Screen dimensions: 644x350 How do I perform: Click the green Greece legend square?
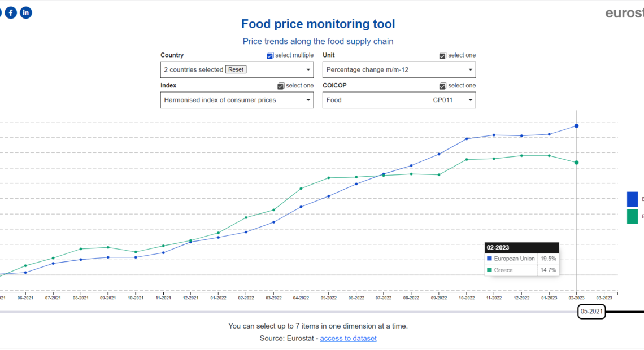632,217
